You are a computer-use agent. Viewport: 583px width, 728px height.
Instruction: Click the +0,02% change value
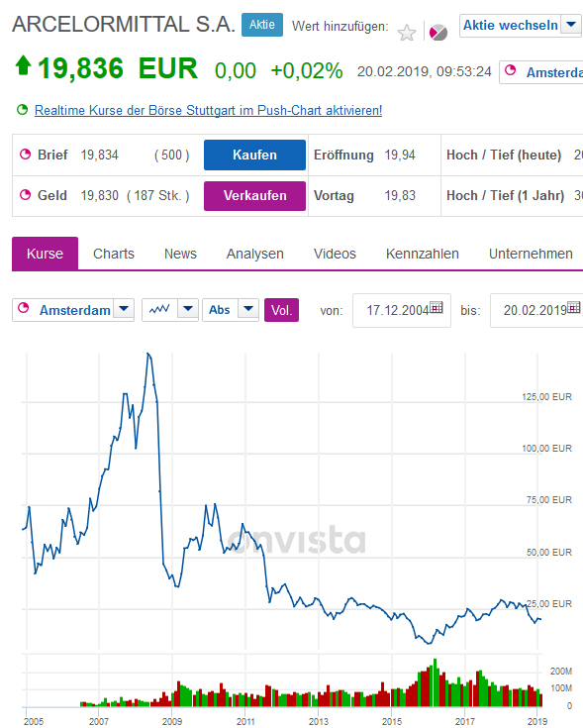point(307,71)
